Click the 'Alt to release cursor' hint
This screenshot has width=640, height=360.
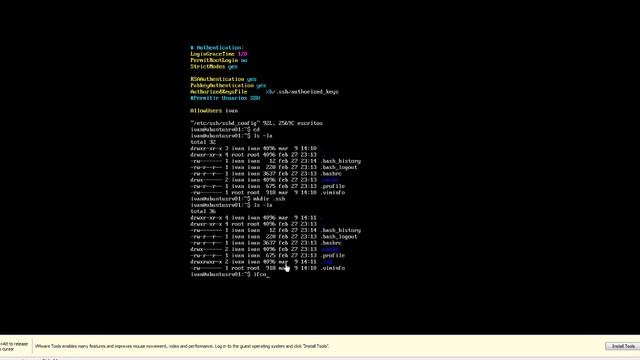point(14,347)
